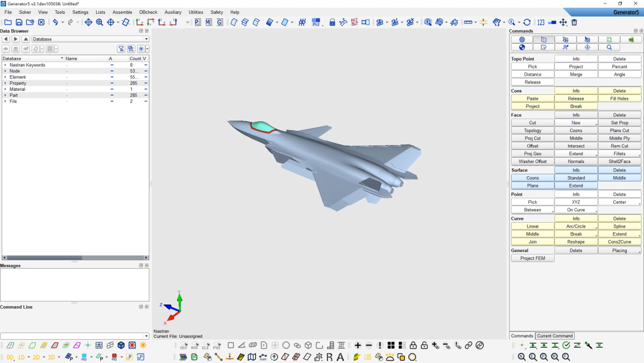Toggle the 0D element visibility button

(x=10, y=357)
